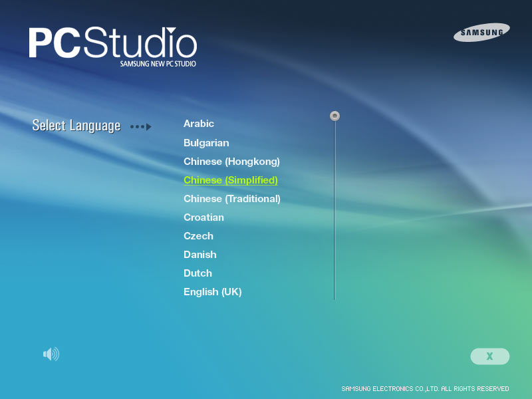Select Arabic language
This screenshot has height=399, width=532.
199,124
